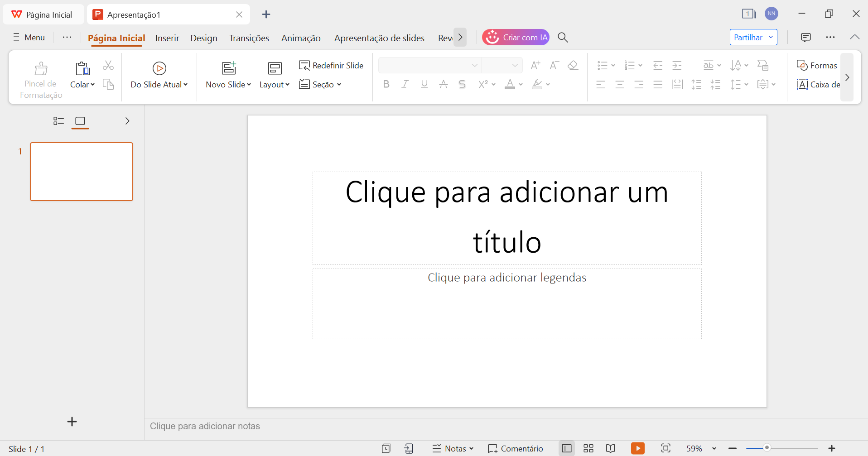The width and height of the screenshot is (868, 456).
Task: Open the Design tab
Action: pos(204,38)
